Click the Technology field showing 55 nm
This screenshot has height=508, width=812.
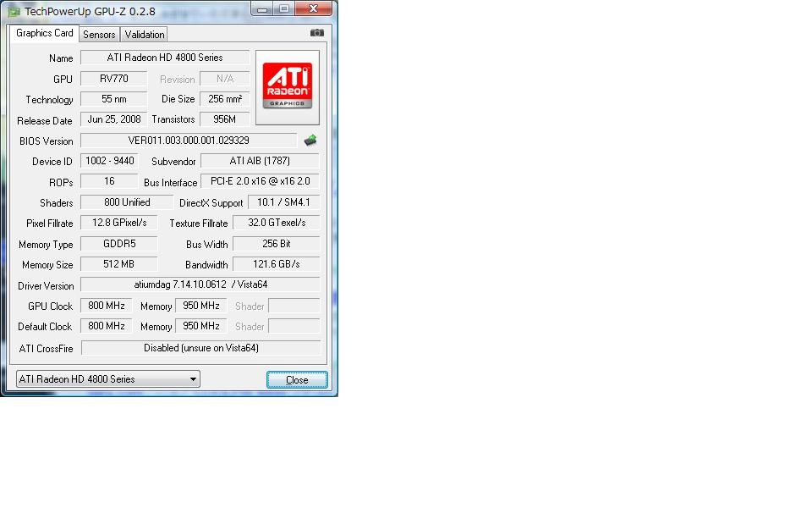pyautogui.click(x=114, y=99)
